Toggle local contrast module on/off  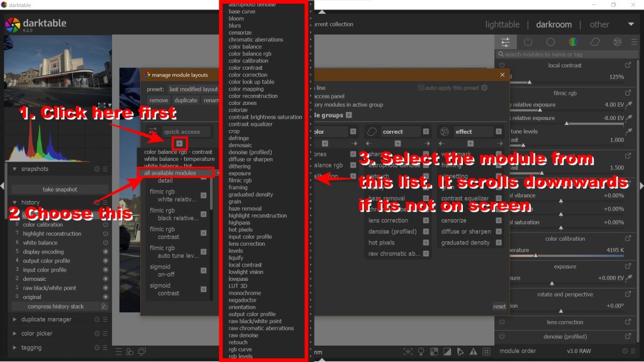[x=501, y=65]
